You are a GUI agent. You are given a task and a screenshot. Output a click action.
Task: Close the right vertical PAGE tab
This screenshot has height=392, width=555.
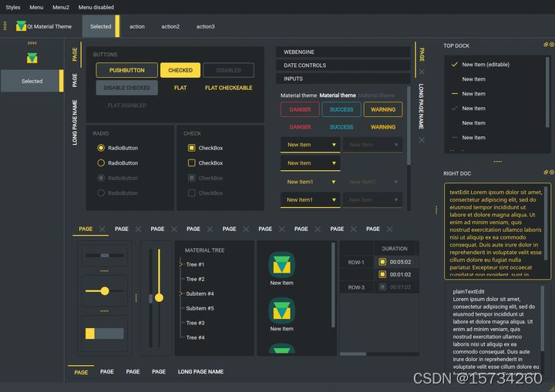pos(422,72)
